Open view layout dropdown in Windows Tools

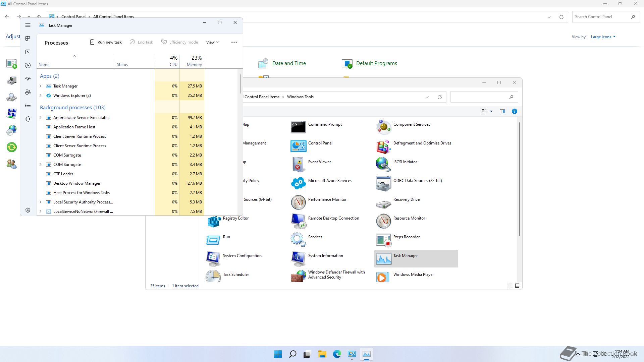(x=491, y=111)
